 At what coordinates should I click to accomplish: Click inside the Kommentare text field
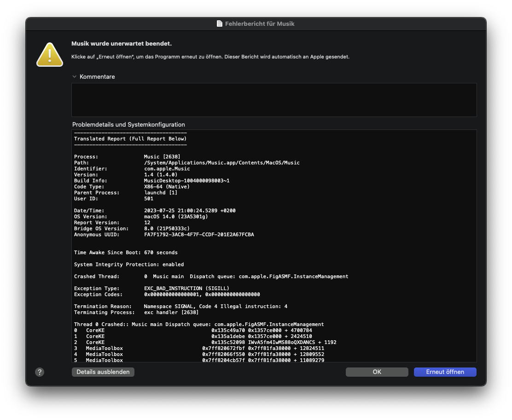pyautogui.click(x=274, y=99)
